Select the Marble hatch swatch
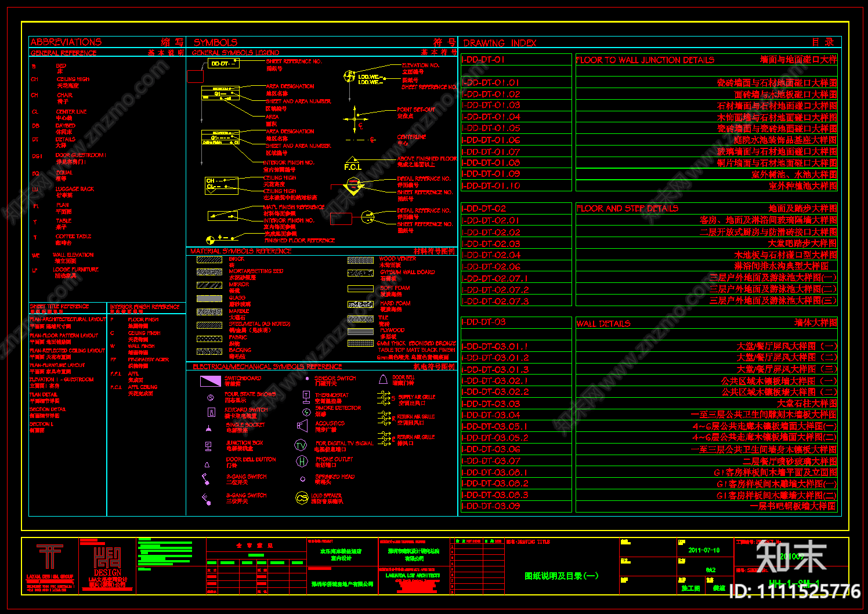 click(209, 312)
